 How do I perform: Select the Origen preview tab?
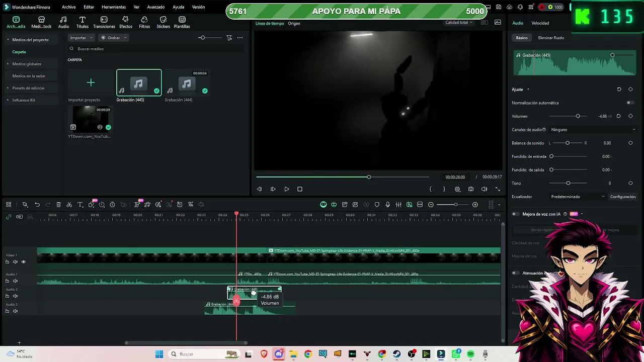294,24
